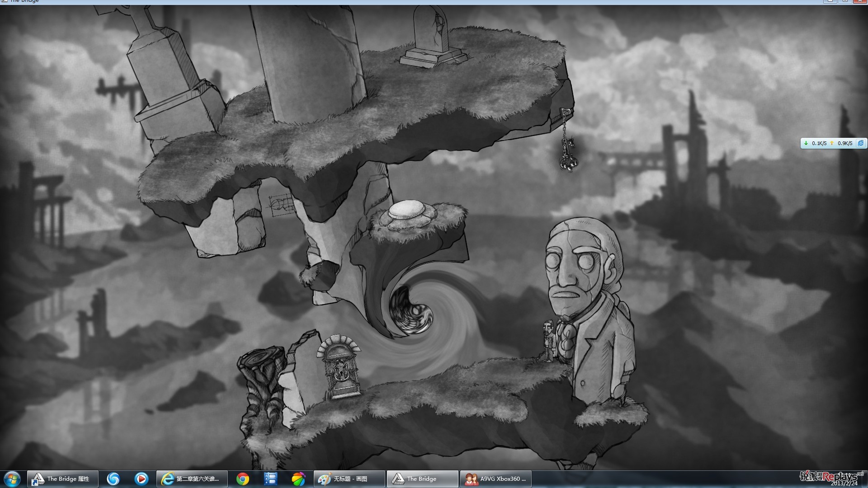Image resolution: width=868 pixels, height=488 pixels.
Task: Click the download speed 0.1K/S reading
Action: [819, 143]
